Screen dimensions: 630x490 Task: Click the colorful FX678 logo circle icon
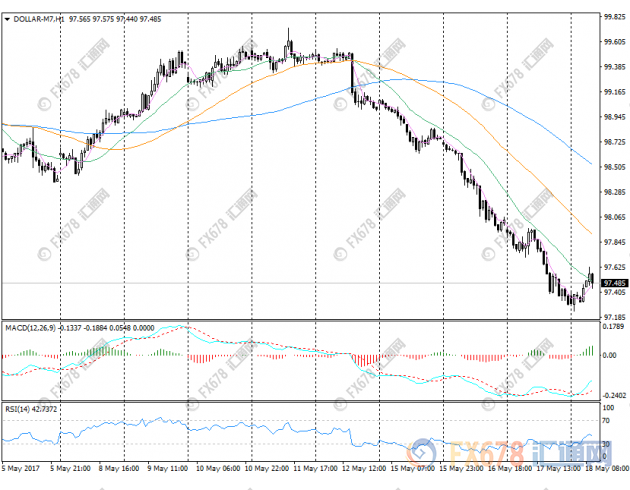pos(421,453)
